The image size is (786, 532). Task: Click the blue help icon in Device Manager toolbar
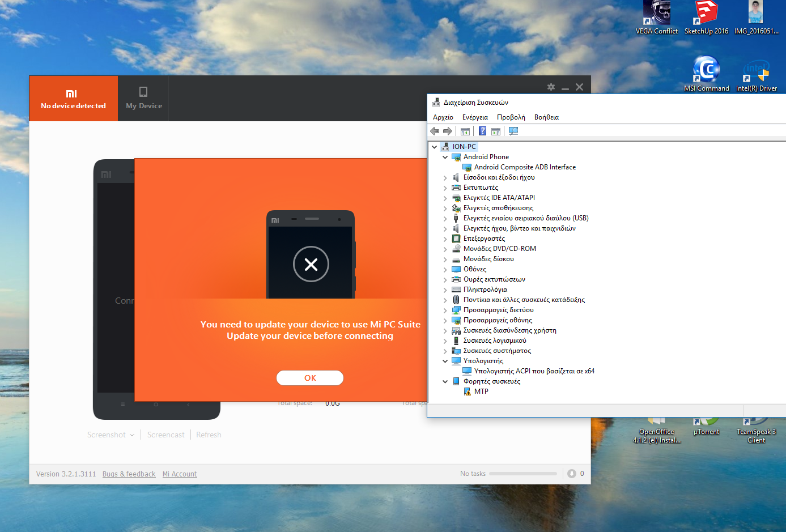coord(482,131)
